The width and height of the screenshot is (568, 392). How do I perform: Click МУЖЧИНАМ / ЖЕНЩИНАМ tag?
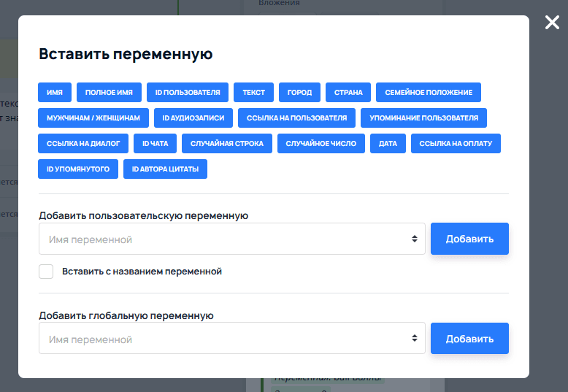coord(93,118)
